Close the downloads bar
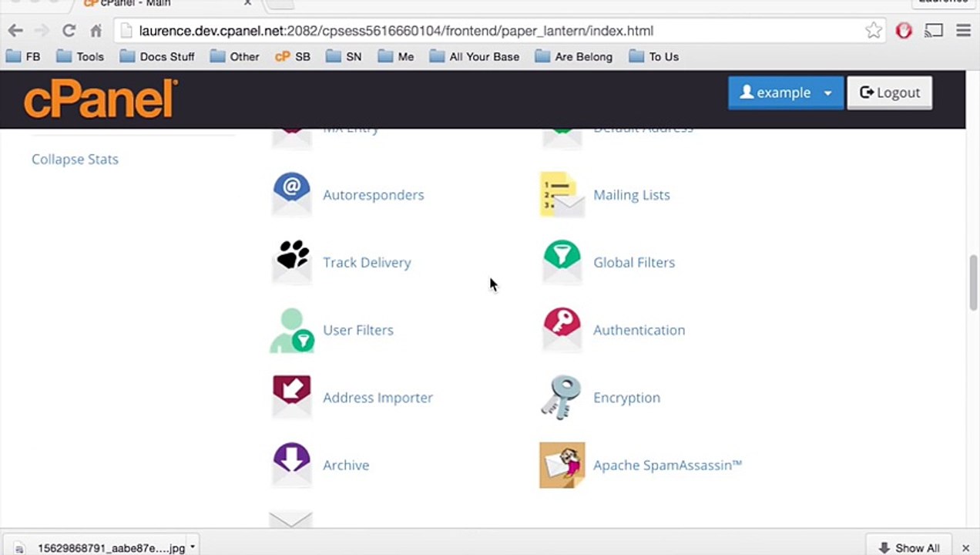 coord(965,547)
